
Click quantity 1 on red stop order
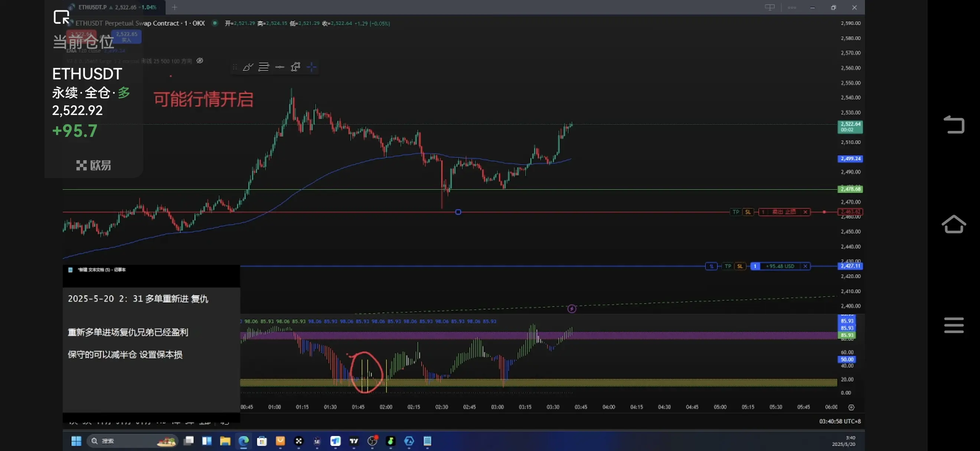(763, 212)
